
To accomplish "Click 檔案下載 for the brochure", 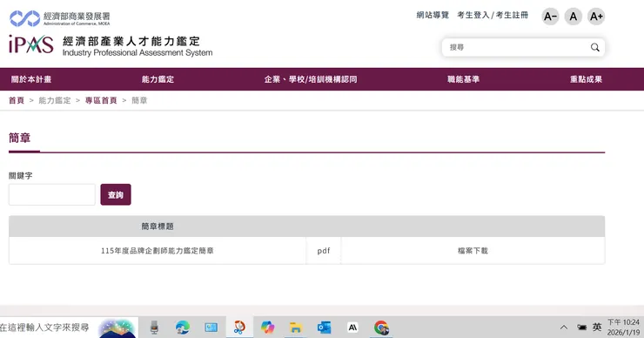I will (473, 251).
